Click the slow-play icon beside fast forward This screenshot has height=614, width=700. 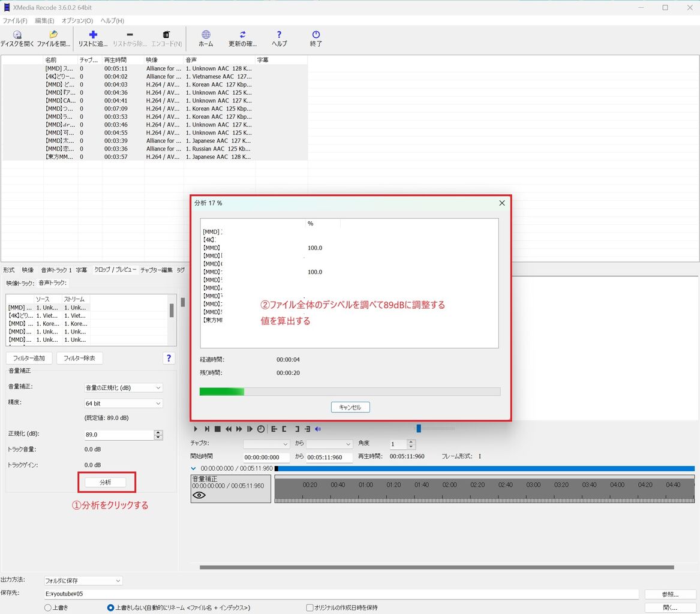click(x=250, y=429)
